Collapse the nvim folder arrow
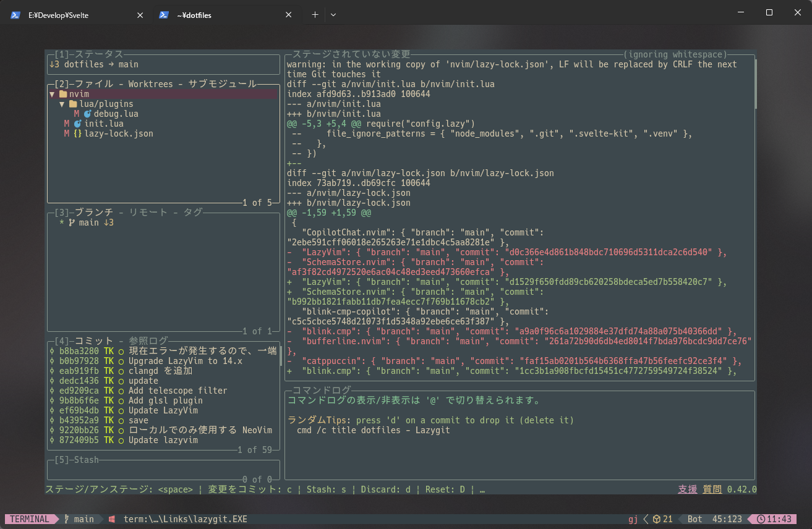This screenshot has width=812, height=529. coord(53,94)
